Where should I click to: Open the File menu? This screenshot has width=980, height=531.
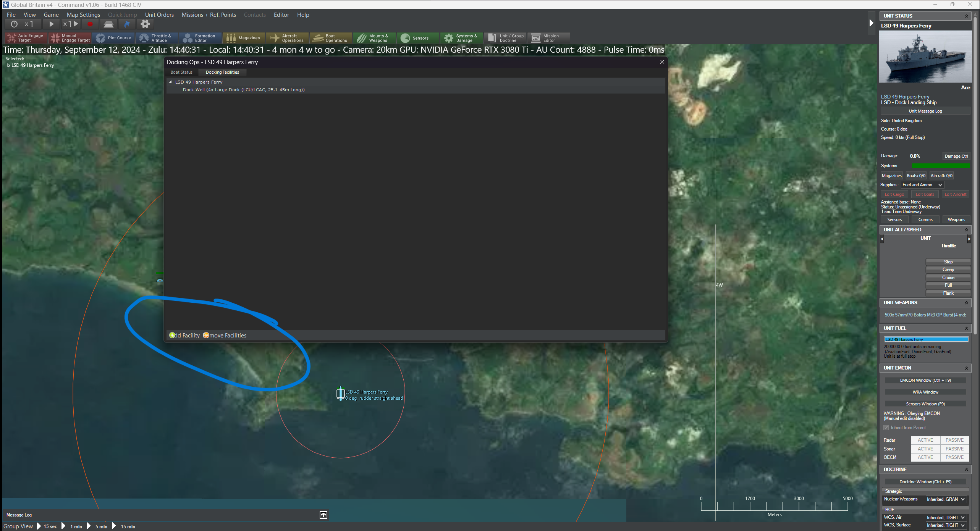tap(11, 15)
